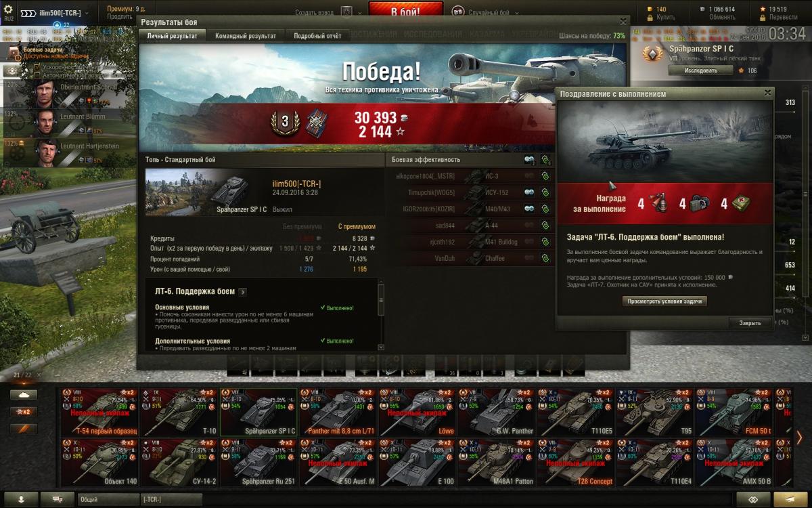This screenshot has height=508, width=812.
Task: Click the Общий chat channel tab
Action: (x=108, y=499)
